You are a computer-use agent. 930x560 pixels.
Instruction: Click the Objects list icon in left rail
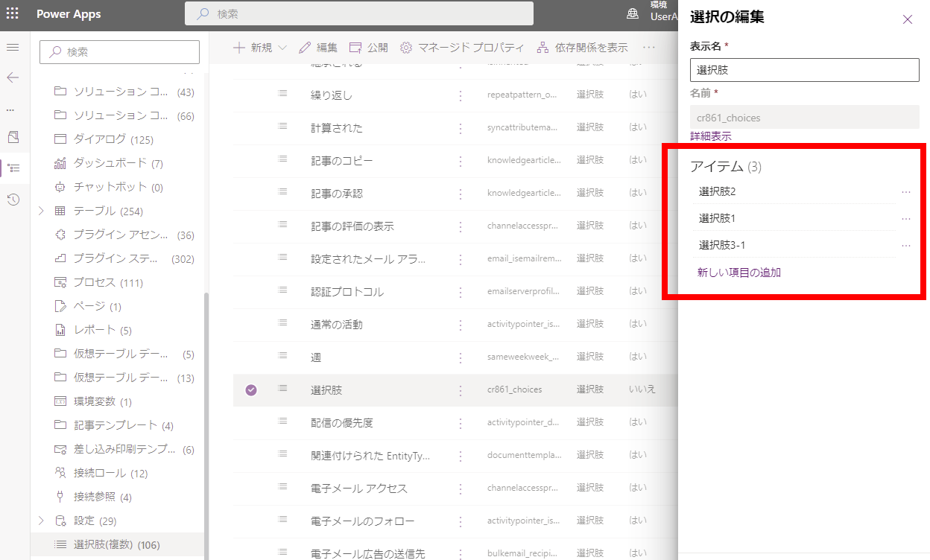pyautogui.click(x=13, y=168)
